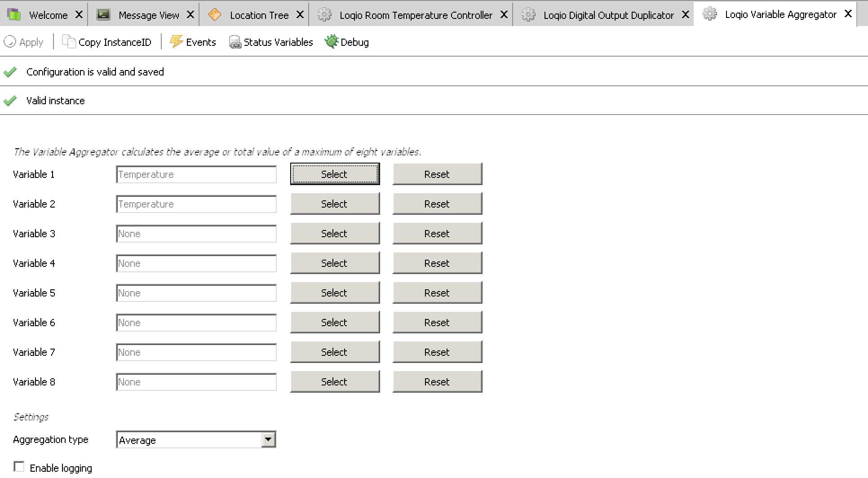
Task: Click the Select button for Variable 8
Action: coord(335,381)
